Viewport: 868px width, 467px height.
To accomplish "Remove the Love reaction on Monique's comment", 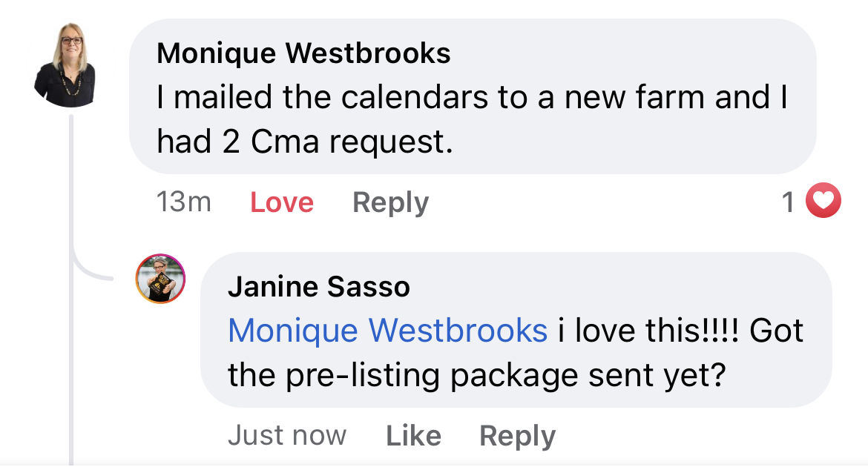I will pyautogui.click(x=282, y=202).
